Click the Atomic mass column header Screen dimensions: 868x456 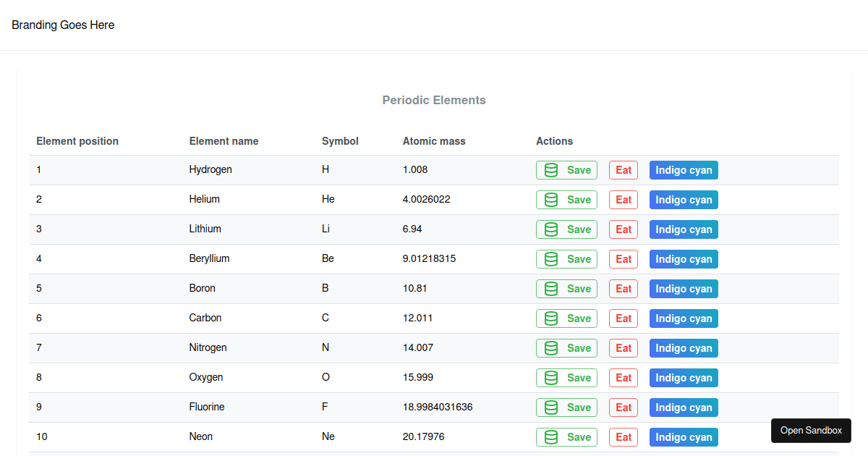(434, 140)
